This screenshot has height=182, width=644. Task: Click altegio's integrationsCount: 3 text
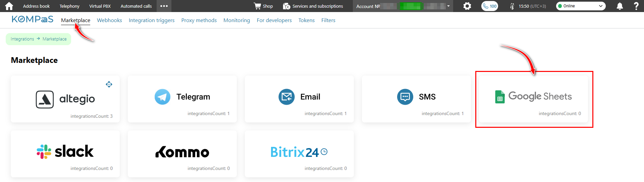(x=92, y=116)
